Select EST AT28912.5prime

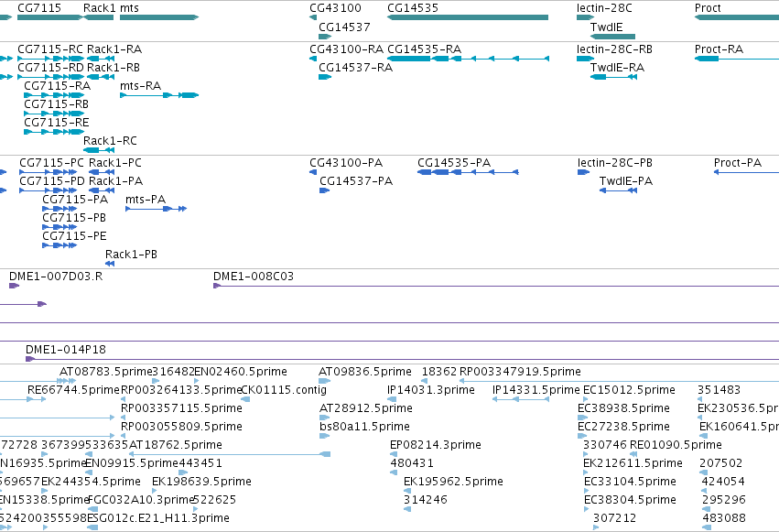pos(366,408)
